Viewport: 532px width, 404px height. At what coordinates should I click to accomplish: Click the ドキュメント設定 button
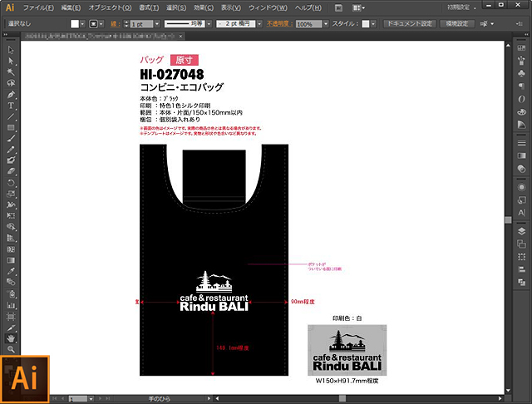click(409, 24)
